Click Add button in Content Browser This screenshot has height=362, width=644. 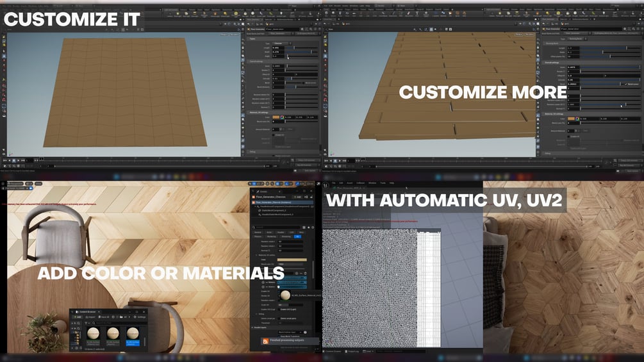point(77,317)
